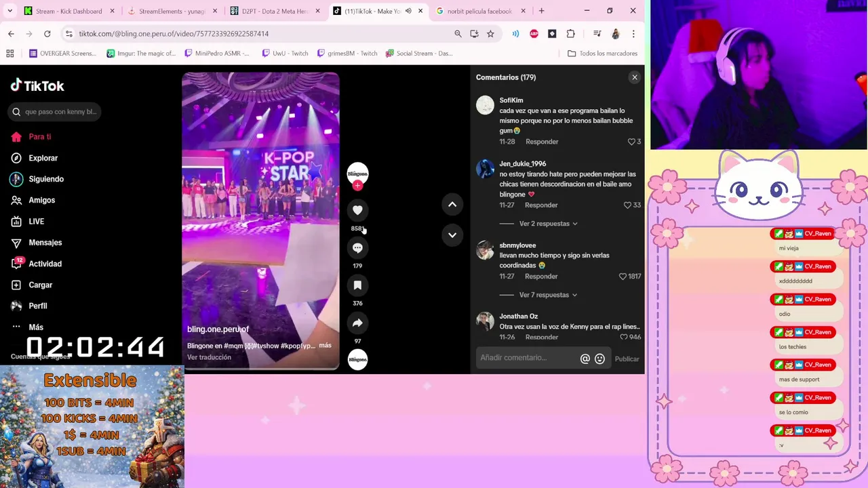Open Chrome three-dot menu
Screen dimensions: 868x488
(633, 33)
